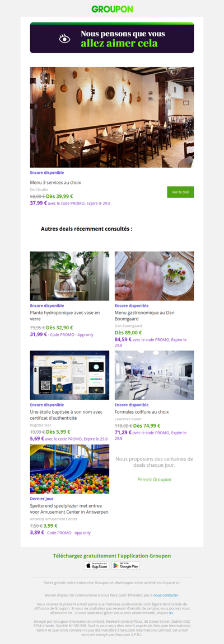Open Menu 3 services au choix deal
Viewport: 224px width, 644px height.
pyautogui.click(x=55, y=182)
